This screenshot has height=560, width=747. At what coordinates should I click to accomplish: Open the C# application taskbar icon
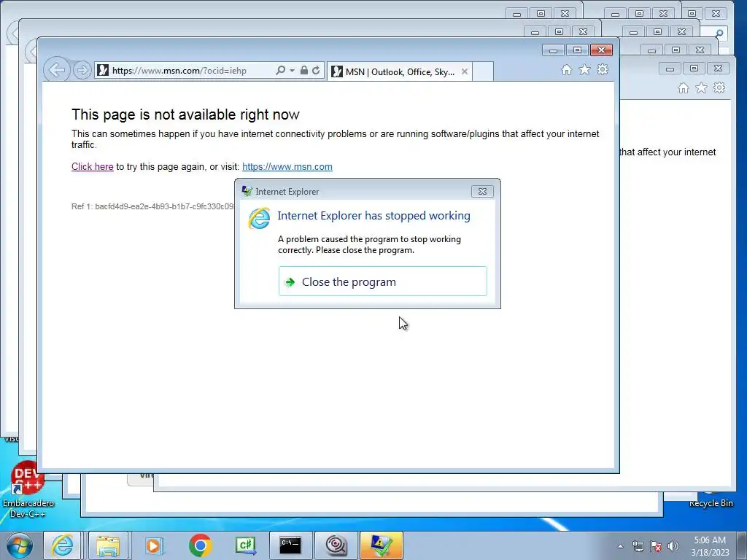[246, 545]
